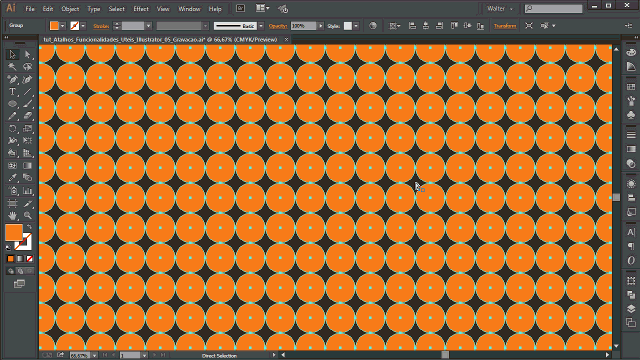
Task: Swap fill and stroke arrow
Action: [x=29, y=227]
